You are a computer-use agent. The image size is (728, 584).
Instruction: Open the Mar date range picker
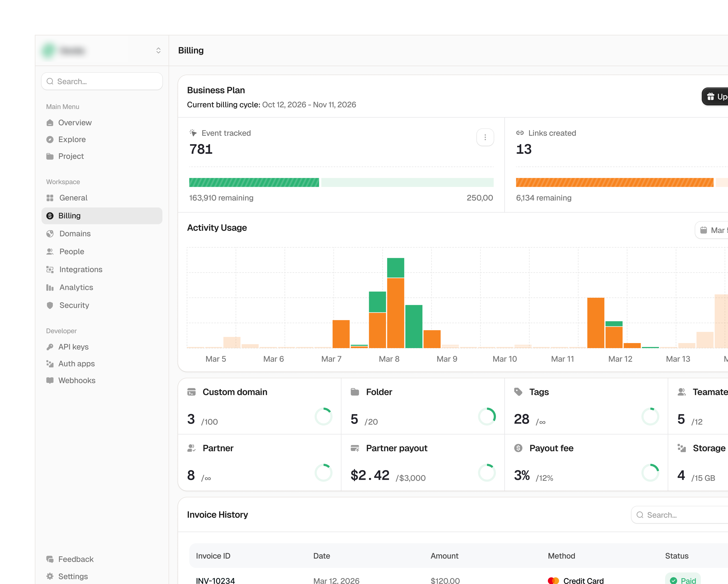712,230
